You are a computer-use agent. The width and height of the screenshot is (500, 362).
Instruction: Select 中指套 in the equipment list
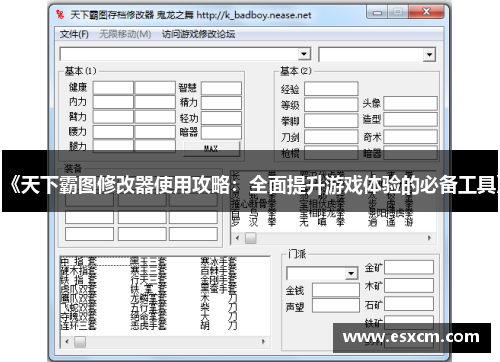78,262
